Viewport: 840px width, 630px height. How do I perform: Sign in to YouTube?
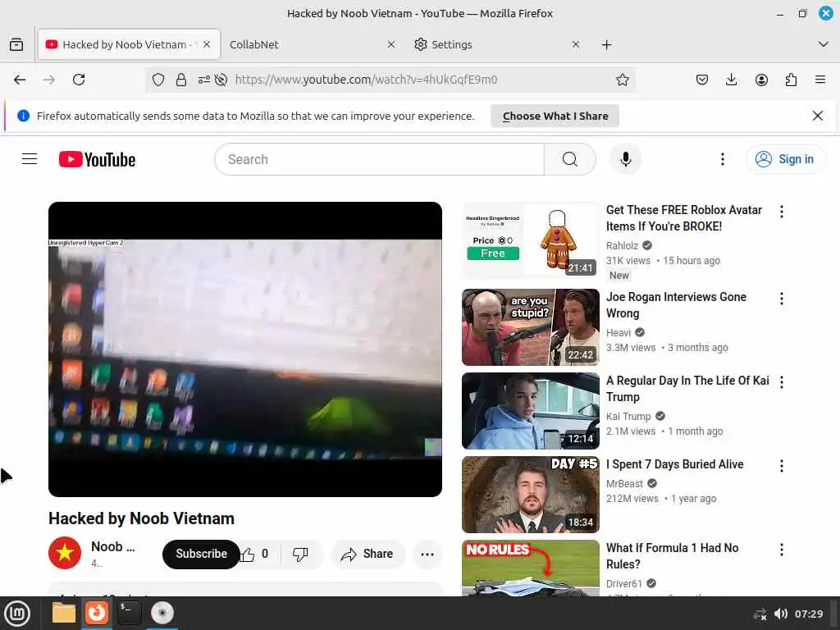[785, 159]
